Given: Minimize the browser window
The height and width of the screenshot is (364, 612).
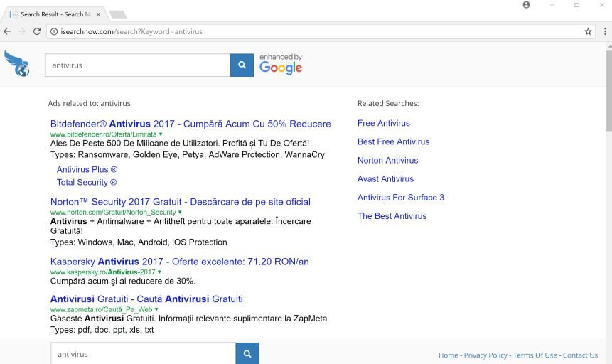Looking at the screenshot, I should coord(552,5).
